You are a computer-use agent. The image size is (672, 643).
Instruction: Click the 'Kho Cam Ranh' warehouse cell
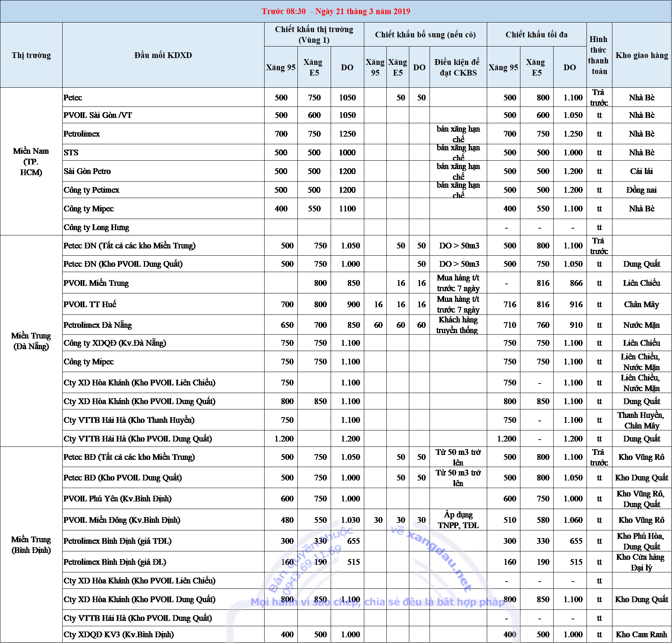pos(641,634)
